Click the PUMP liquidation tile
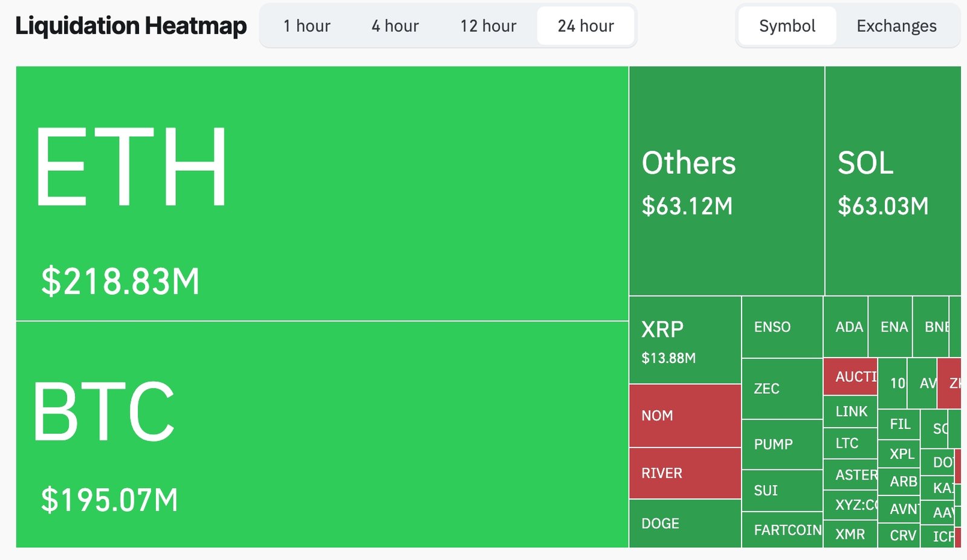 pyautogui.click(x=781, y=444)
